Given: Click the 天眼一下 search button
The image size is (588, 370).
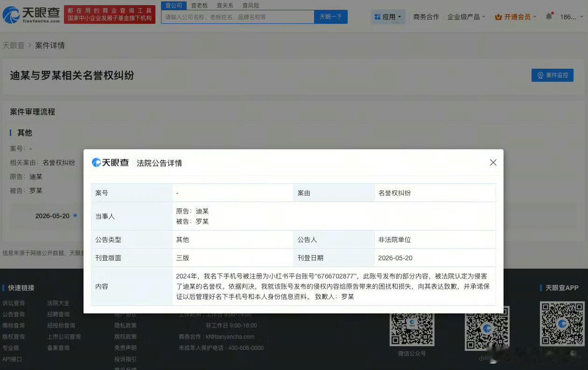Looking at the screenshot, I should 331,17.
